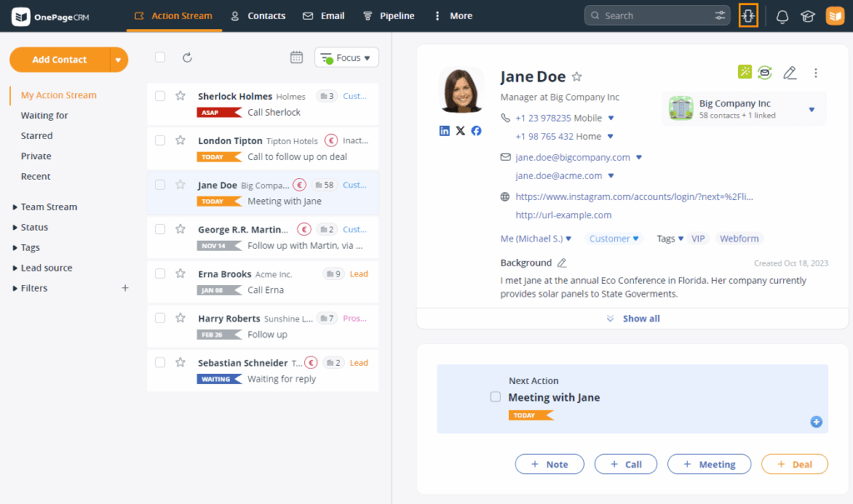
Task: Click the search filter sliders icon
Action: [720, 16]
